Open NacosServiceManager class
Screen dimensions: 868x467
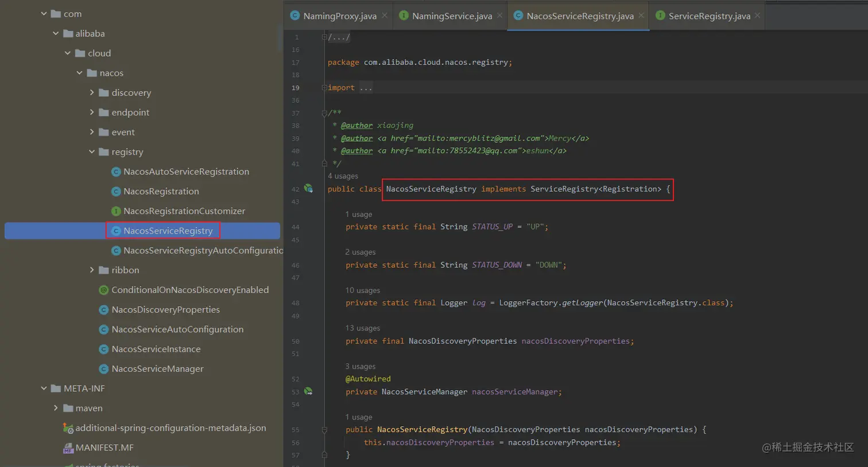pyautogui.click(x=157, y=369)
